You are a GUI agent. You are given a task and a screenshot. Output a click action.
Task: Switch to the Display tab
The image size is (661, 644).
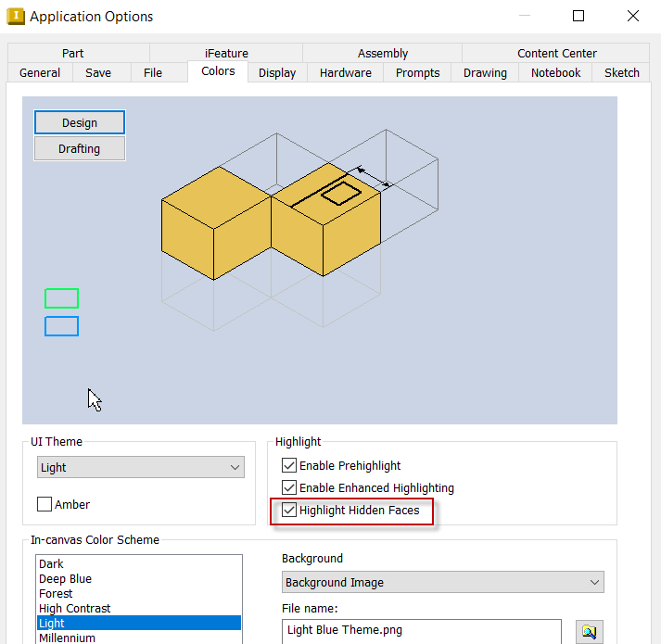[277, 72]
